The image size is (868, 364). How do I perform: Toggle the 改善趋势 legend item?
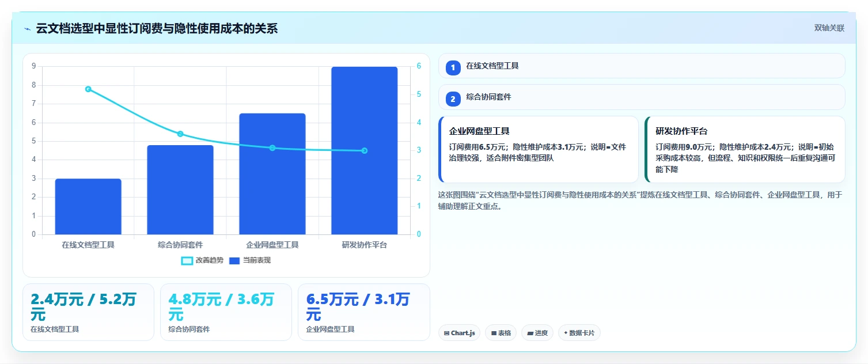point(202,260)
